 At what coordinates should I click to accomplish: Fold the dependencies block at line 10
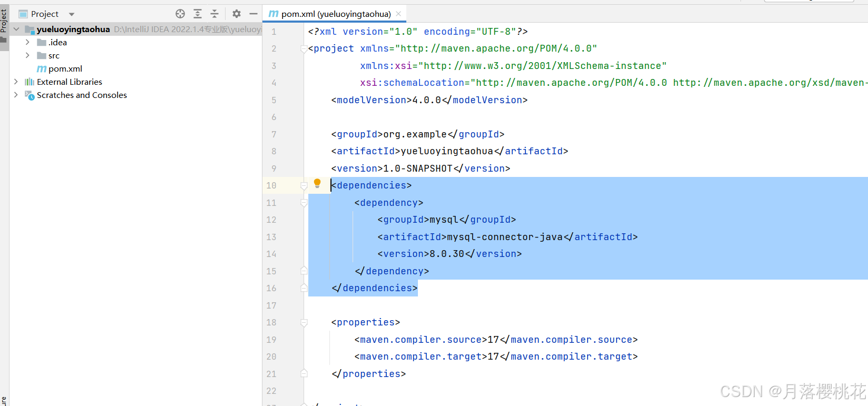click(304, 185)
